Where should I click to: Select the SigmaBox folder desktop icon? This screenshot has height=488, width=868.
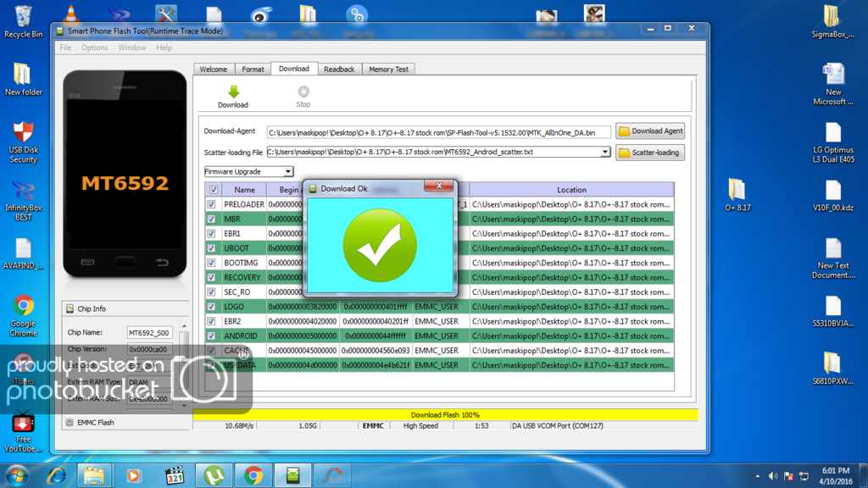click(832, 22)
